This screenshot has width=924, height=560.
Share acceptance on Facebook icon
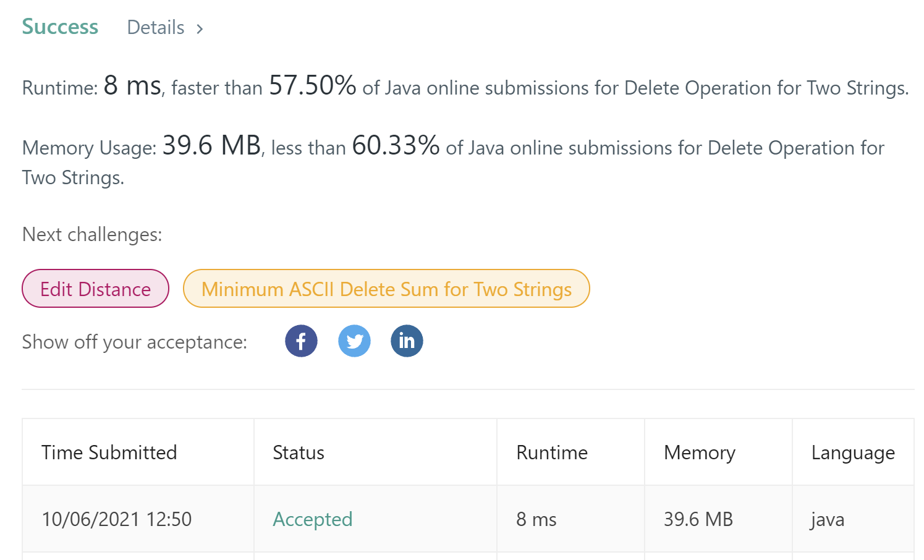point(301,341)
